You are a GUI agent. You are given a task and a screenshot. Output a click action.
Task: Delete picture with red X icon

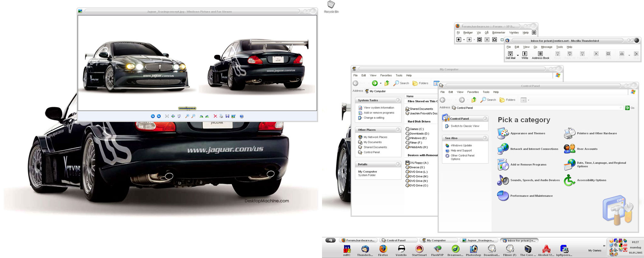click(x=215, y=116)
